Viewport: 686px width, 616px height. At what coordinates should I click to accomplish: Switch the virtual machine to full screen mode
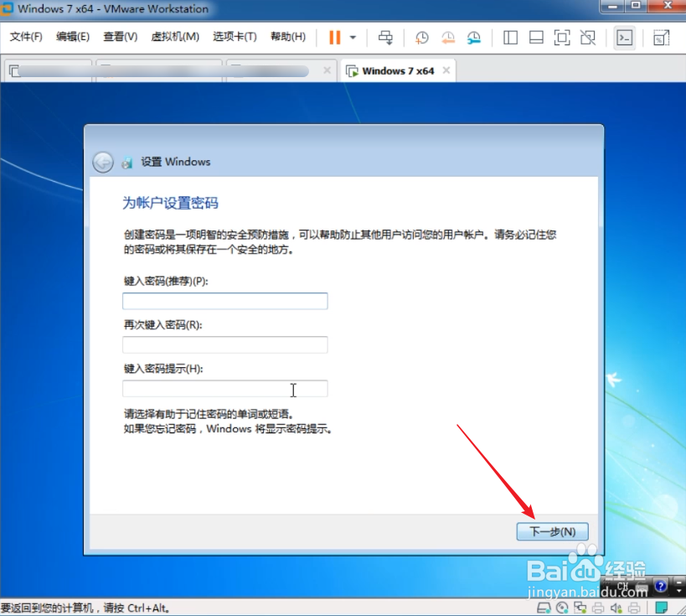[562, 38]
